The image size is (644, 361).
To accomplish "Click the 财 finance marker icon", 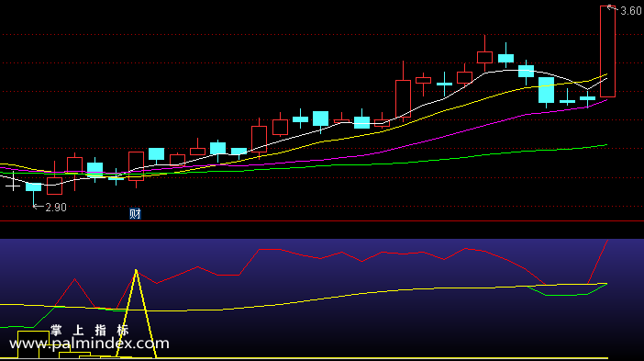I will 135,214.
